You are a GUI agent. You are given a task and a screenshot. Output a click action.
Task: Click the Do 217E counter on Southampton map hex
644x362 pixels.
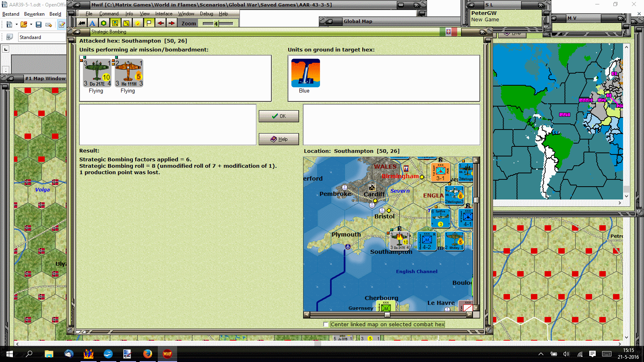[x=399, y=241]
